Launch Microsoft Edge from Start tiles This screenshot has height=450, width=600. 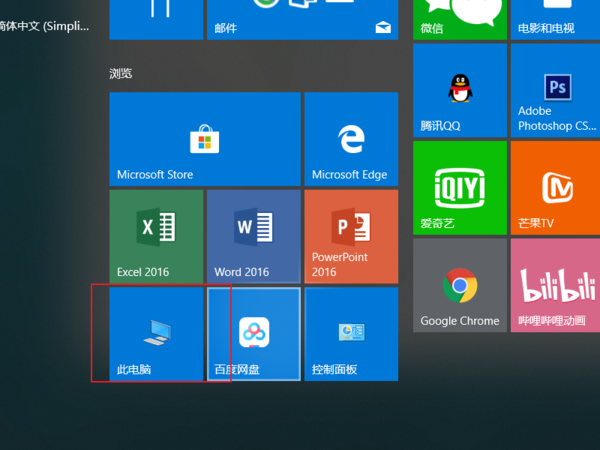point(350,138)
